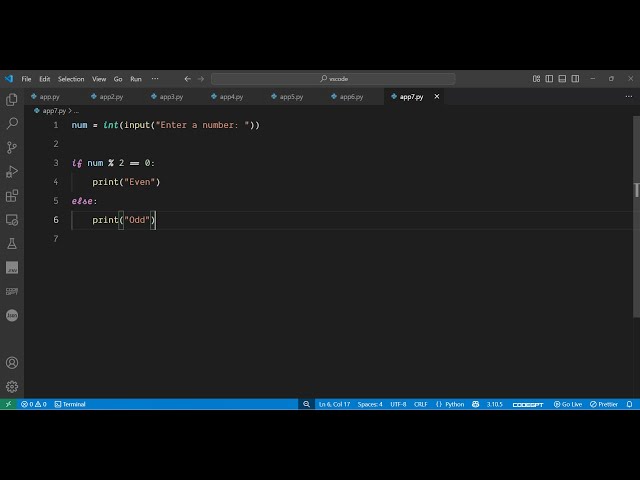Open the Accounts menu icon

tap(12, 362)
